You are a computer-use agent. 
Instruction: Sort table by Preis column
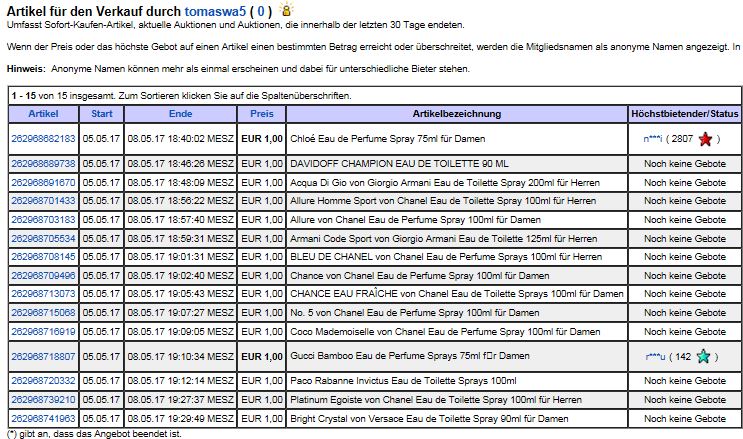click(x=262, y=114)
